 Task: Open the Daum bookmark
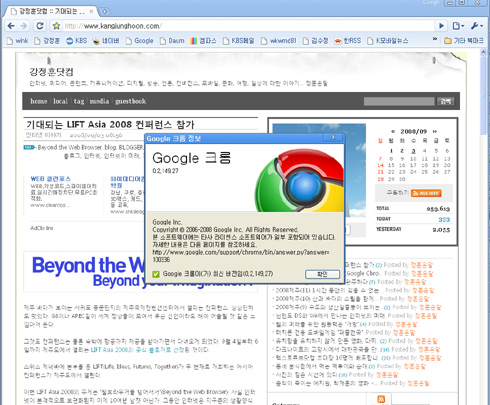click(x=172, y=41)
